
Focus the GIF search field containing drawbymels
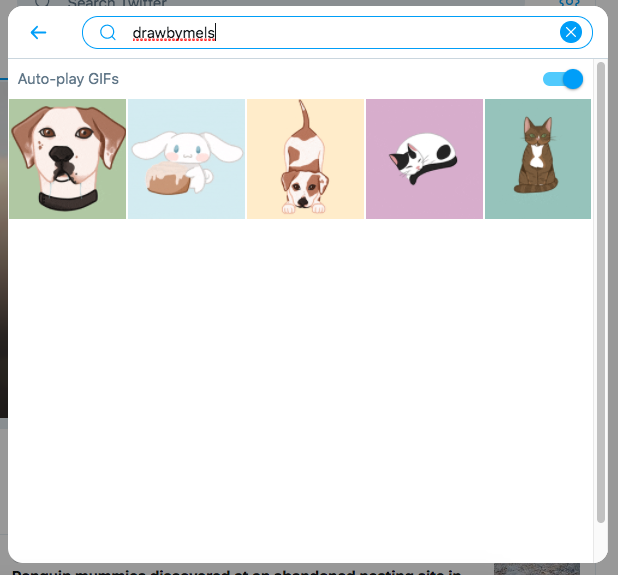point(337,32)
